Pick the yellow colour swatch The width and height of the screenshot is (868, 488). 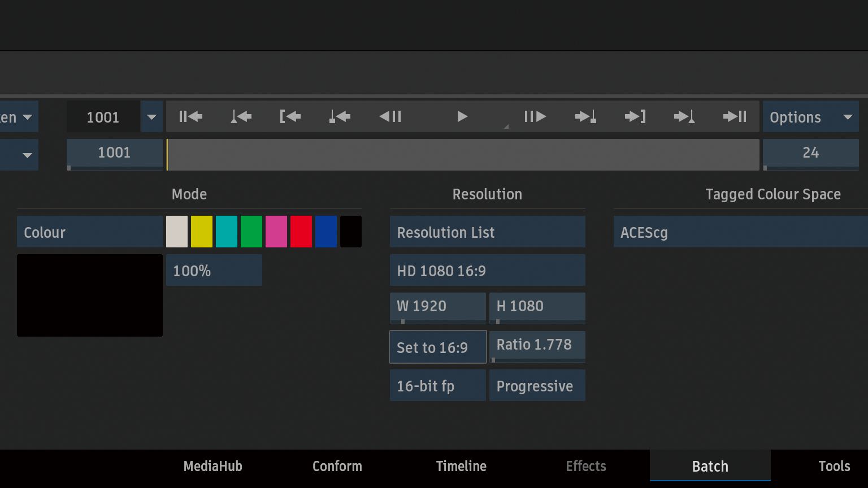click(202, 232)
